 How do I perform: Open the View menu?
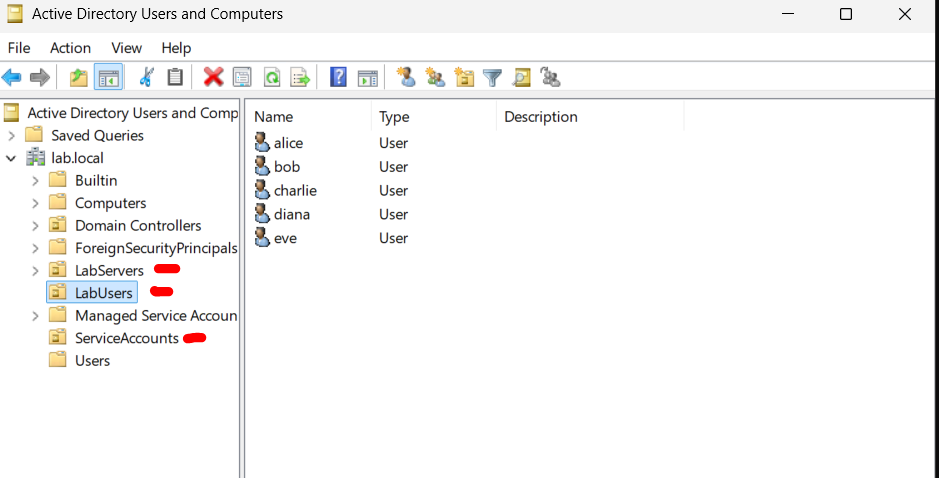click(126, 47)
